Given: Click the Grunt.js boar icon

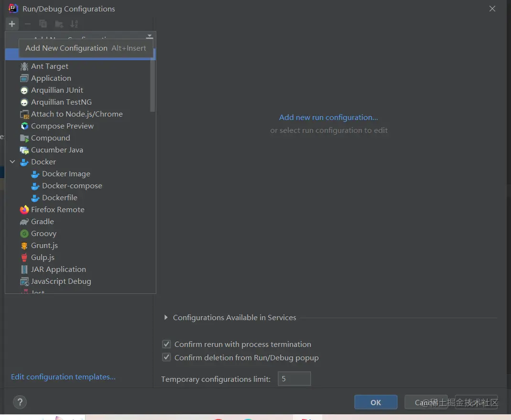Looking at the screenshot, I should point(24,246).
